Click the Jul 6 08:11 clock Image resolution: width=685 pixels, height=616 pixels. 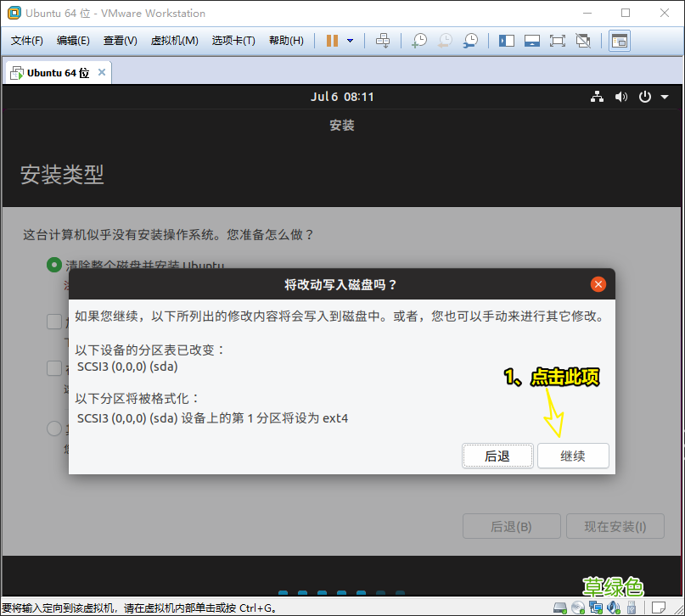click(x=342, y=97)
